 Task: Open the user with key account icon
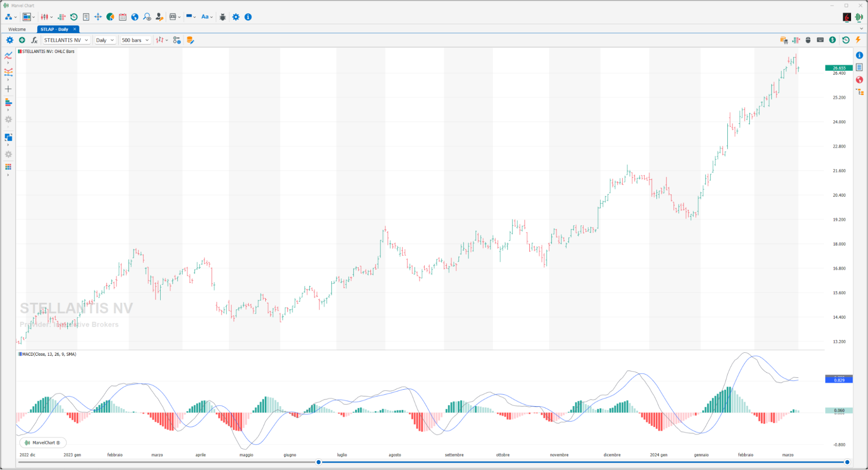159,17
